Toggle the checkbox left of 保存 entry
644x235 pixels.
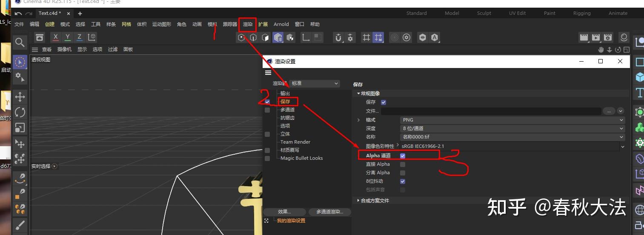(267, 102)
